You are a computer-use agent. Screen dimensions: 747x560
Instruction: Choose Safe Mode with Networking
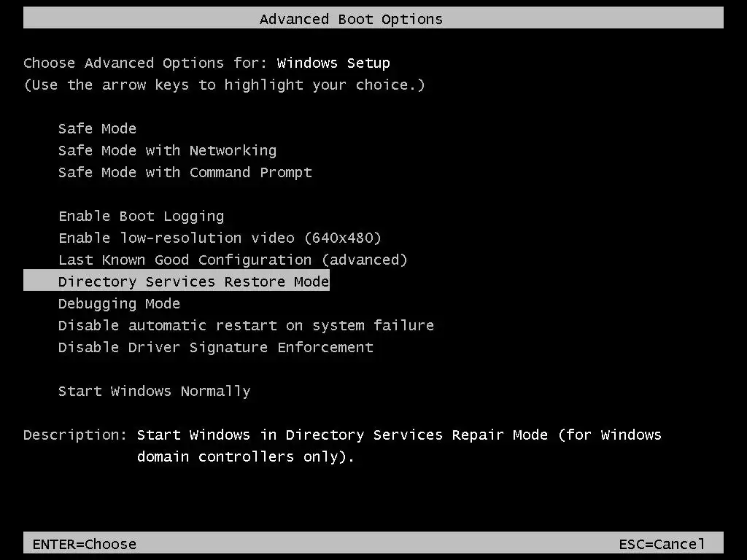167,151
